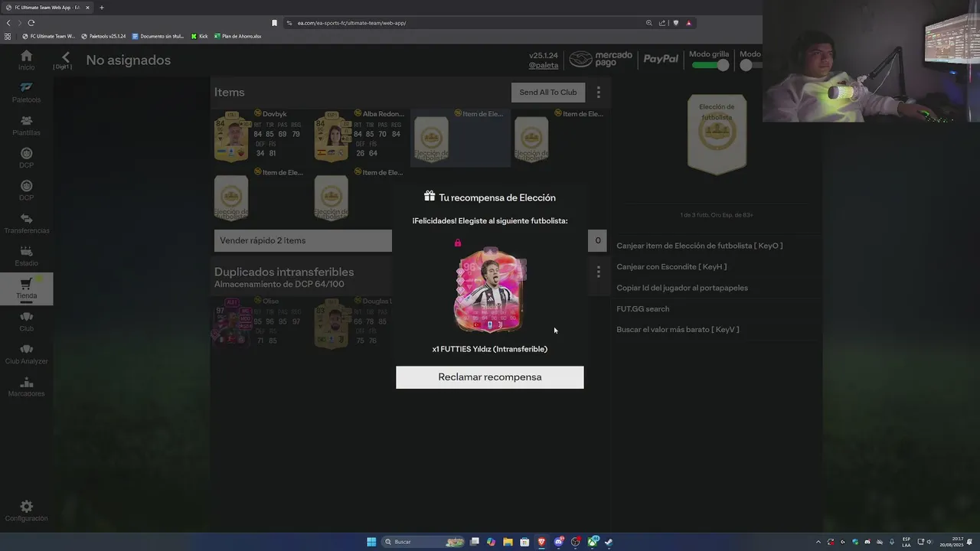Viewport: 980px width, 551px height.
Task: Click Canjear con Escondite option
Action: point(671,266)
